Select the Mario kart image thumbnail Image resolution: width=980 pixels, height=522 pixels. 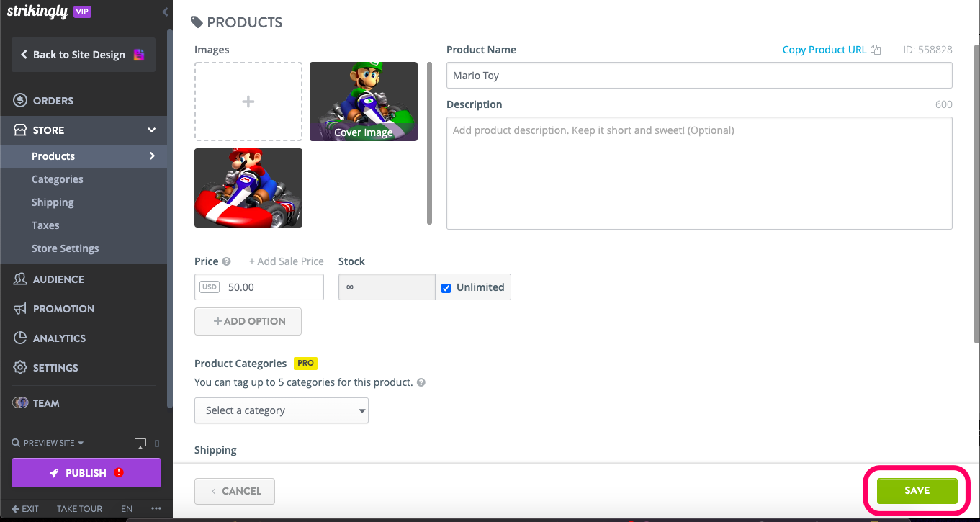coord(248,188)
